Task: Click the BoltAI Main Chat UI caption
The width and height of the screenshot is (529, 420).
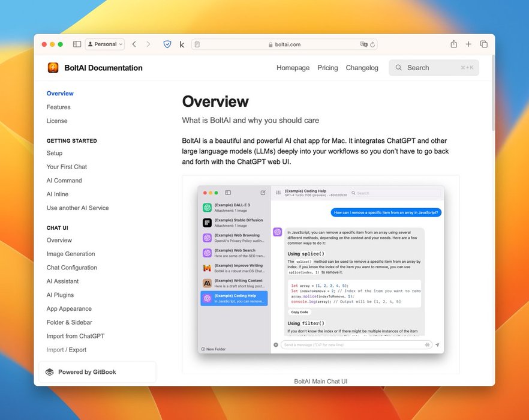Action: [320, 381]
